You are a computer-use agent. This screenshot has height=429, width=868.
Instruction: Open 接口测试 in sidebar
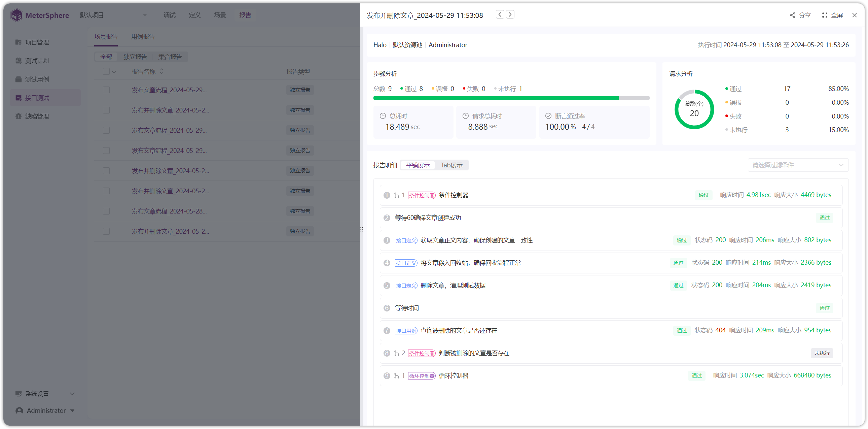point(45,98)
